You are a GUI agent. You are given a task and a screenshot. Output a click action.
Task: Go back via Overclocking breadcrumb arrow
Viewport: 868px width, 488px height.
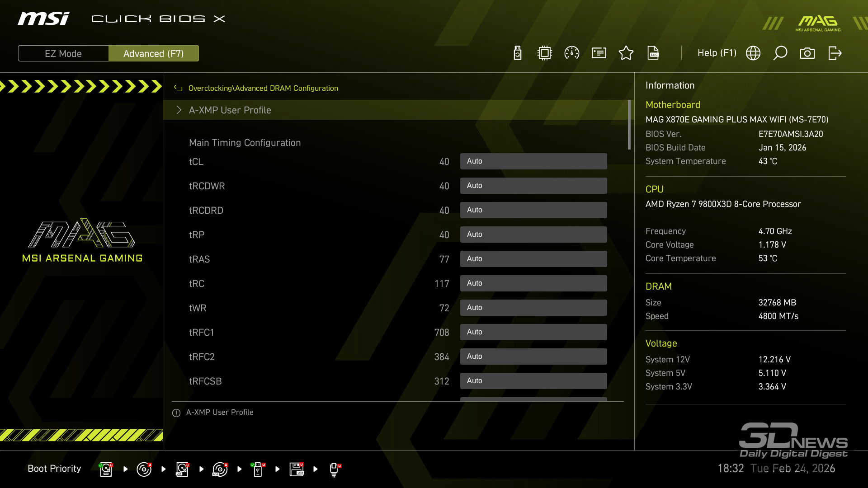pos(178,89)
